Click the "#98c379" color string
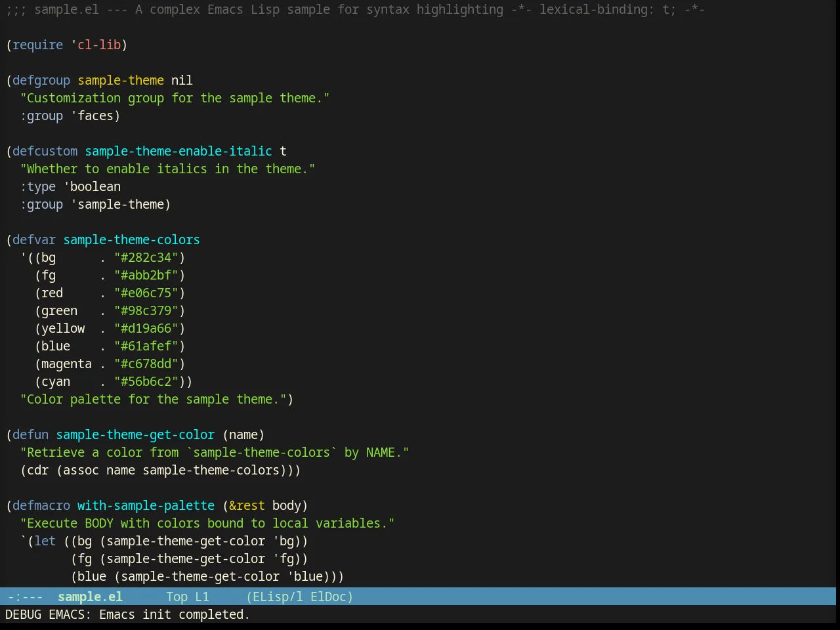Image resolution: width=840 pixels, height=630 pixels. pyautogui.click(x=146, y=310)
